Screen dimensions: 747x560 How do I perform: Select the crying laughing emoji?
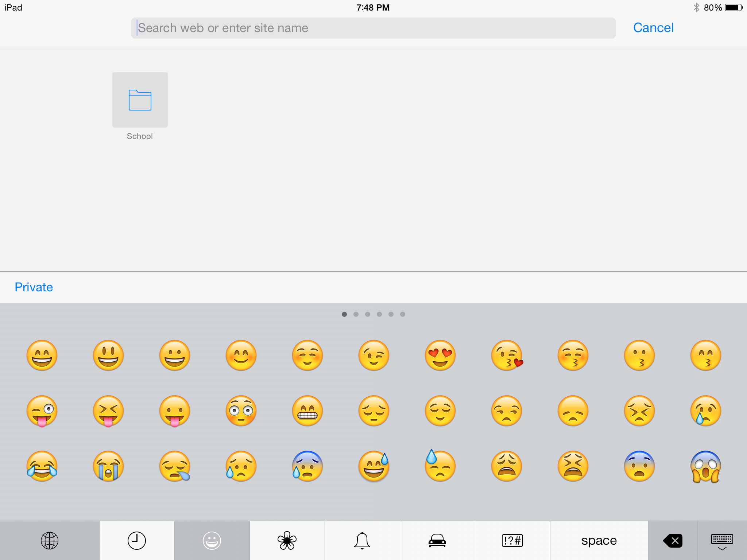42,466
